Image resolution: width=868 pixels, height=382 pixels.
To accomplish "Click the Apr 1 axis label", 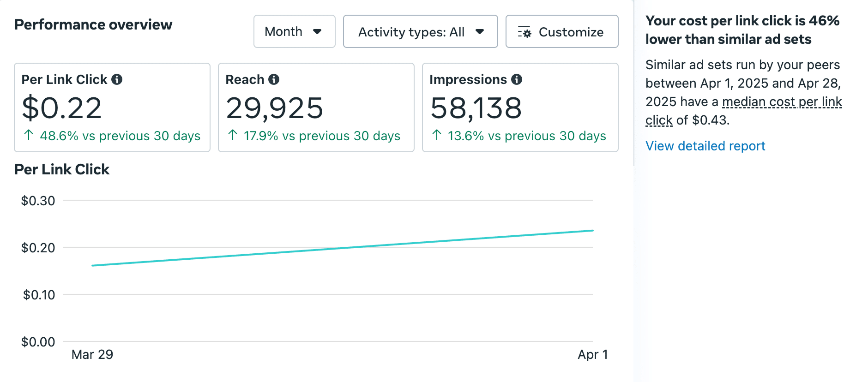I will tap(592, 354).
